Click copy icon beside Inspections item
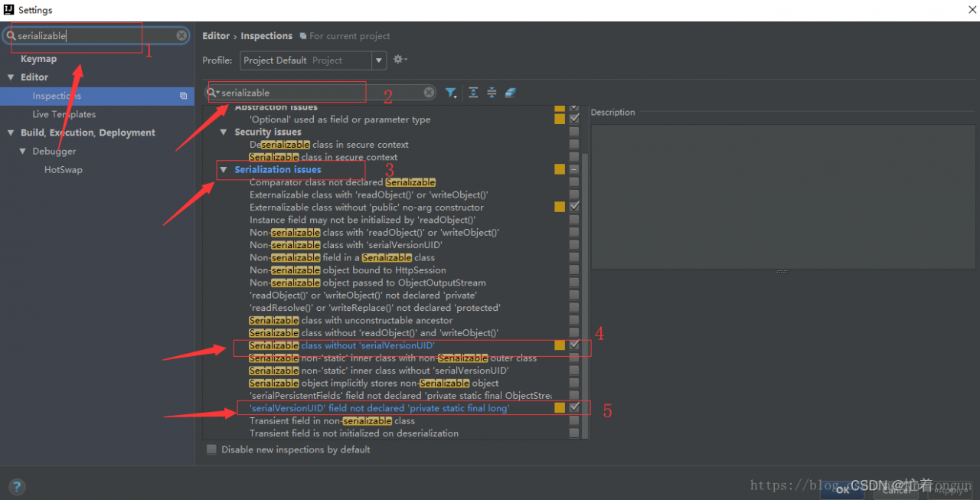Viewport: 980px width, 500px height. point(183,96)
